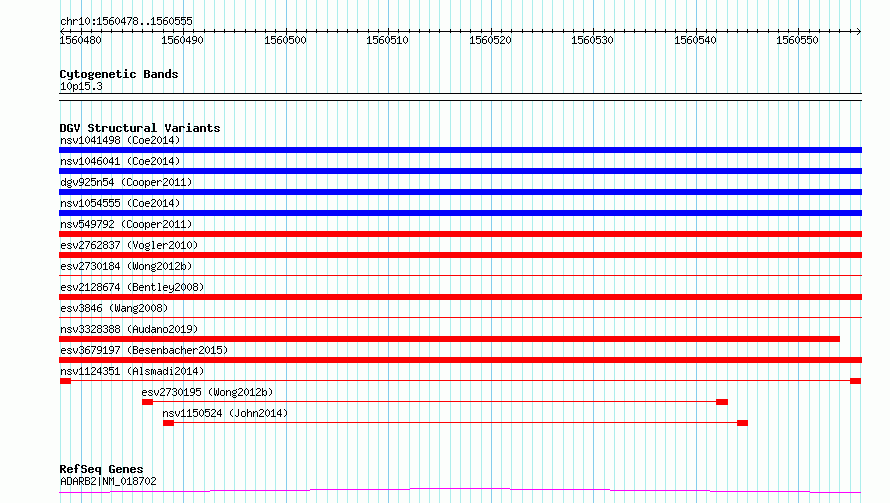
Task: Select variant label esv2730195 (Wong2012b)
Action: (x=207, y=392)
